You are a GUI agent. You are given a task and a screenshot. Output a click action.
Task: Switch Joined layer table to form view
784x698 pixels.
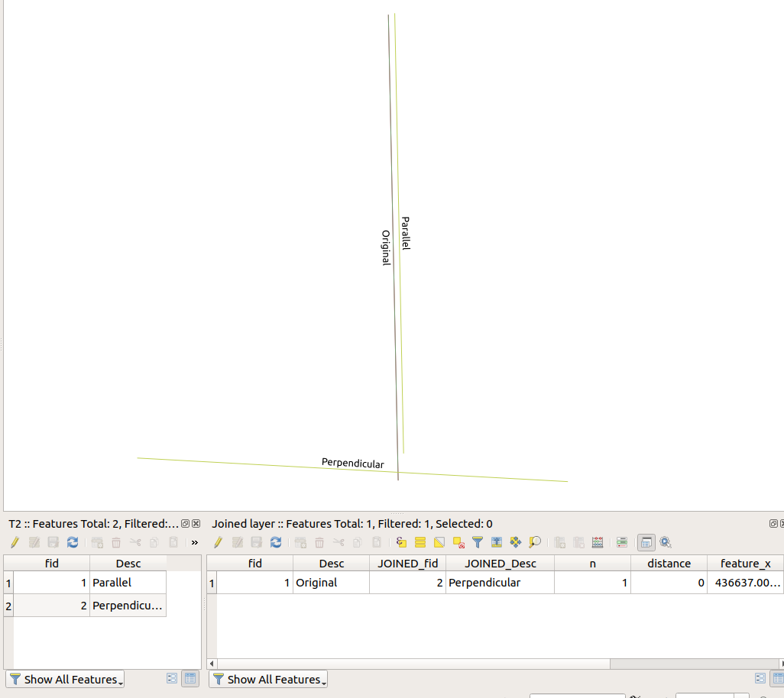click(760, 678)
